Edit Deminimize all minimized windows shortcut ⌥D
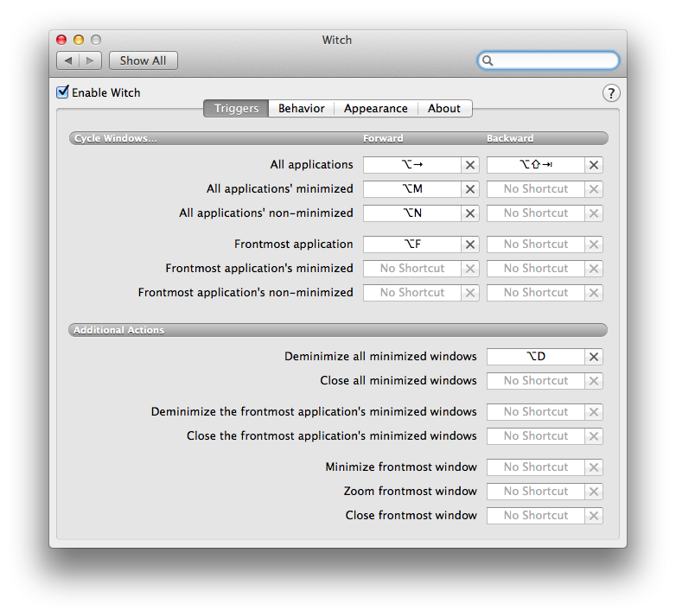This screenshot has width=676, height=616. click(536, 357)
